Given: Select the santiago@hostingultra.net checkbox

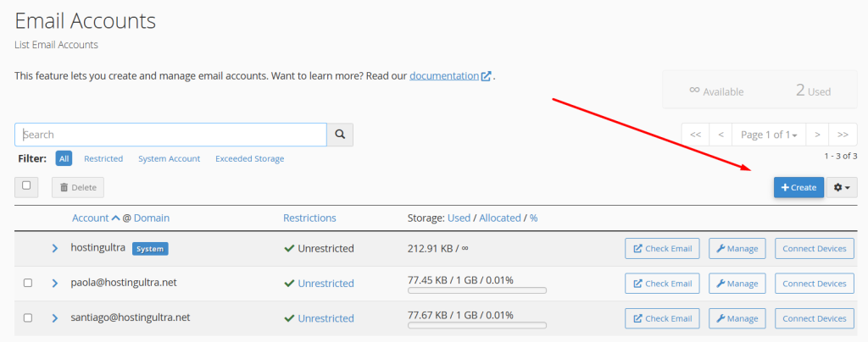Looking at the screenshot, I should 28,318.
